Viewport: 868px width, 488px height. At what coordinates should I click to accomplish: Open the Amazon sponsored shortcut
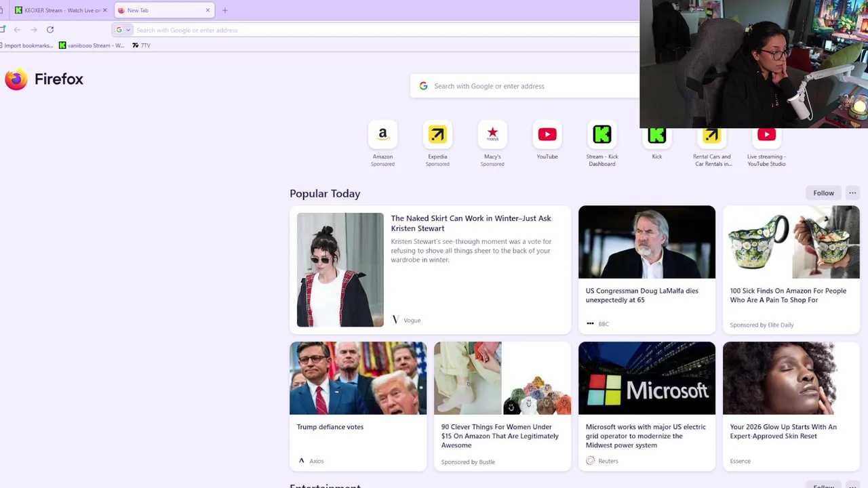(382, 144)
